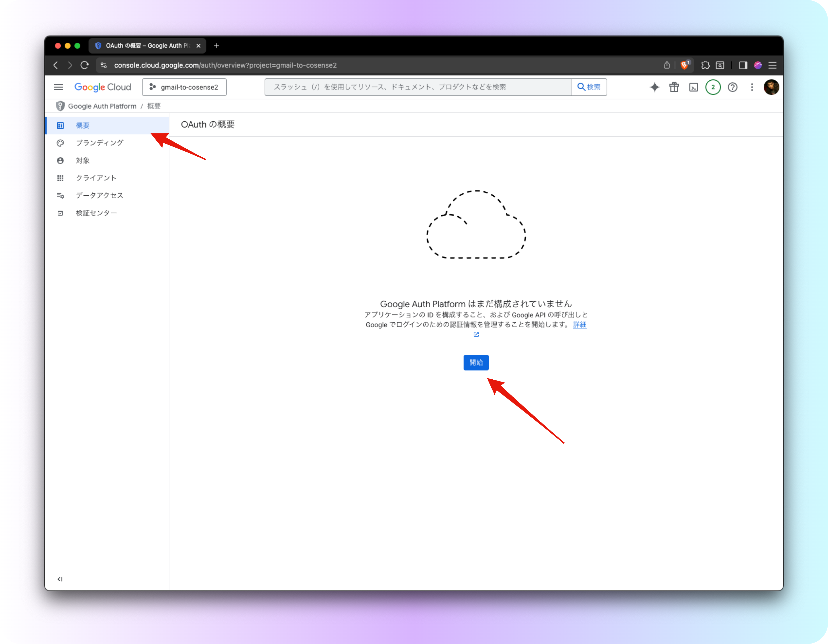Go back with the browser back arrow

pyautogui.click(x=56, y=65)
